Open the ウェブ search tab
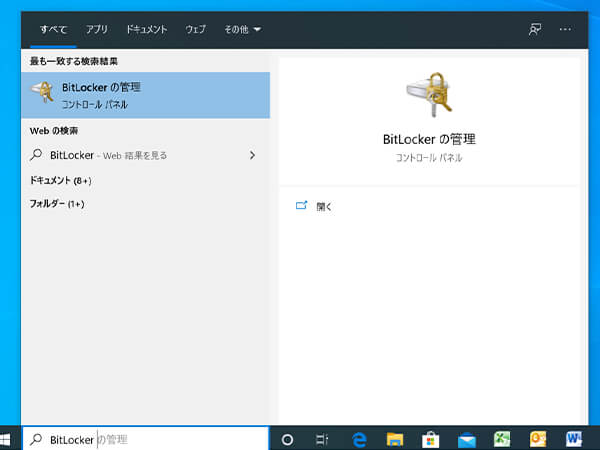600x450 pixels. click(x=196, y=29)
